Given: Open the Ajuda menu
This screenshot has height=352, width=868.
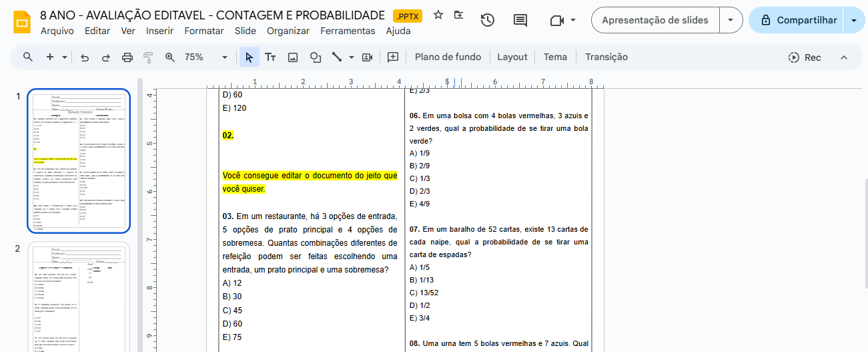Looking at the screenshot, I should (398, 31).
